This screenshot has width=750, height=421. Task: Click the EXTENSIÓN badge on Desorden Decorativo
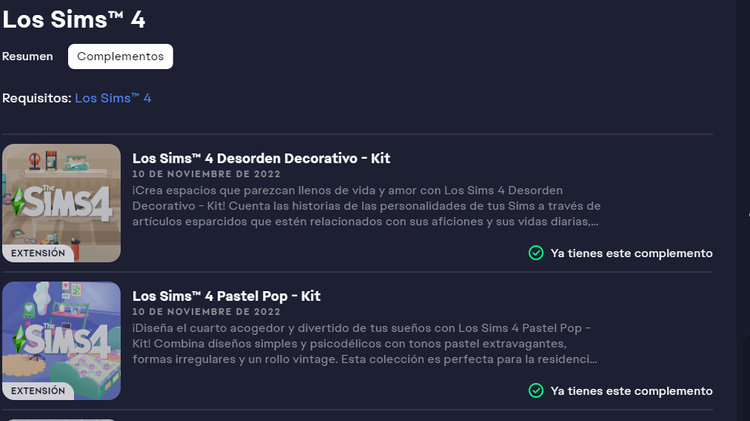pyautogui.click(x=38, y=253)
